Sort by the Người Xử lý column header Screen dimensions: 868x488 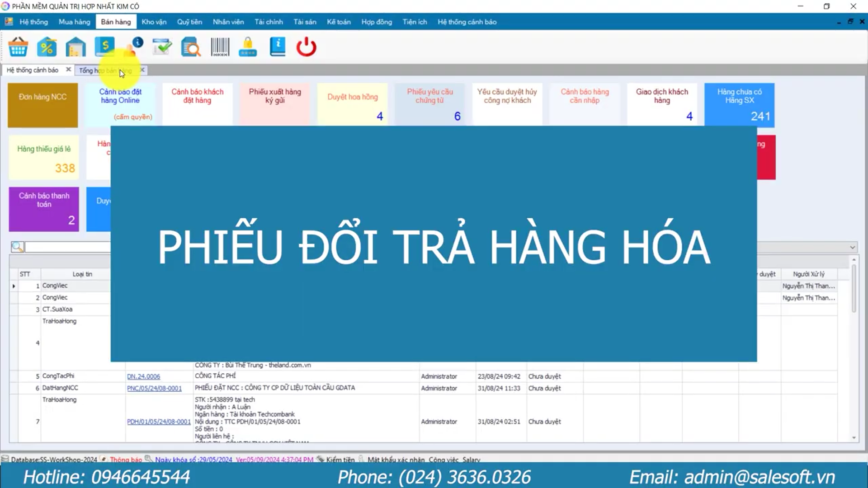(x=809, y=274)
